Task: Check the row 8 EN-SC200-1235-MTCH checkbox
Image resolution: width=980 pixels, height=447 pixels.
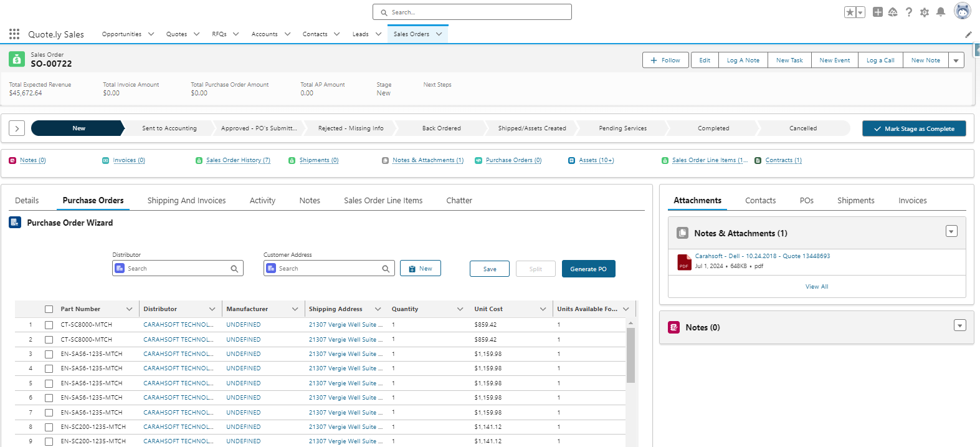Action: [49, 427]
